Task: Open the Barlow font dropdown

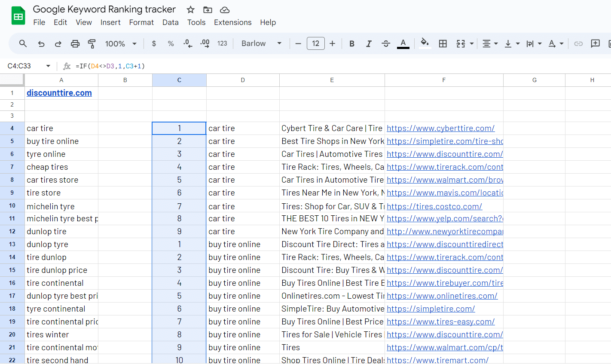Action: click(261, 43)
